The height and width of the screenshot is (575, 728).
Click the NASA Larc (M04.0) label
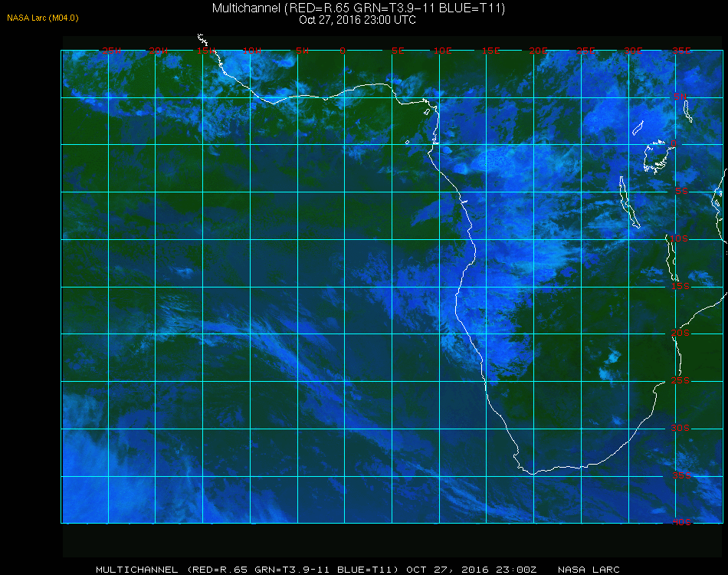click(x=43, y=18)
